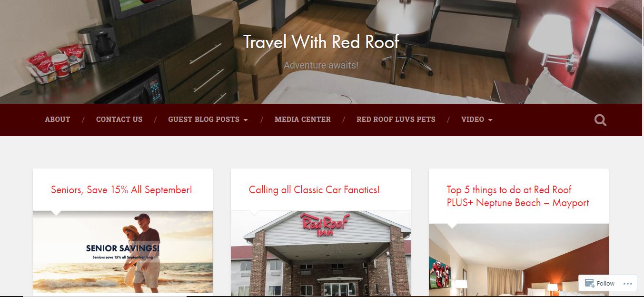Select Red Roof Luvs Pets menu item

coord(396,119)
